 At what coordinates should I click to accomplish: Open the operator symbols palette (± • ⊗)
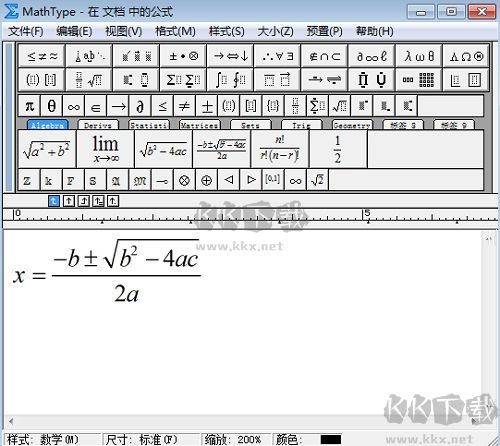pos(183,56)
